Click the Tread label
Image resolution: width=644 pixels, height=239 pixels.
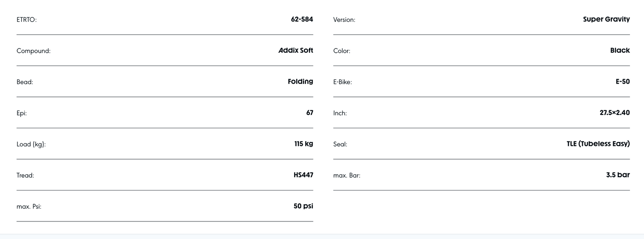point(25,175)
